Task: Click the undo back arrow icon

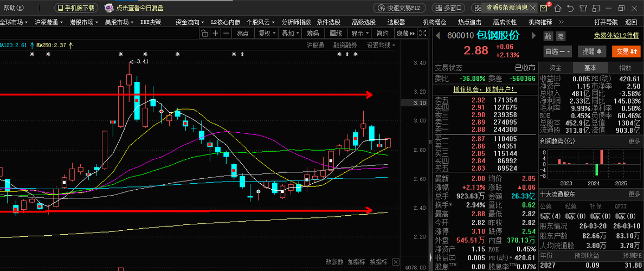Action: 570,8
